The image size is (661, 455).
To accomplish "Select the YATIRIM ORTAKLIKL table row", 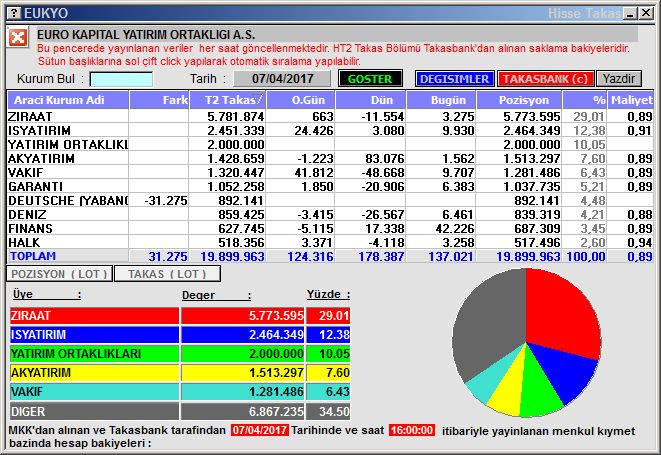I will pos(330,144).
